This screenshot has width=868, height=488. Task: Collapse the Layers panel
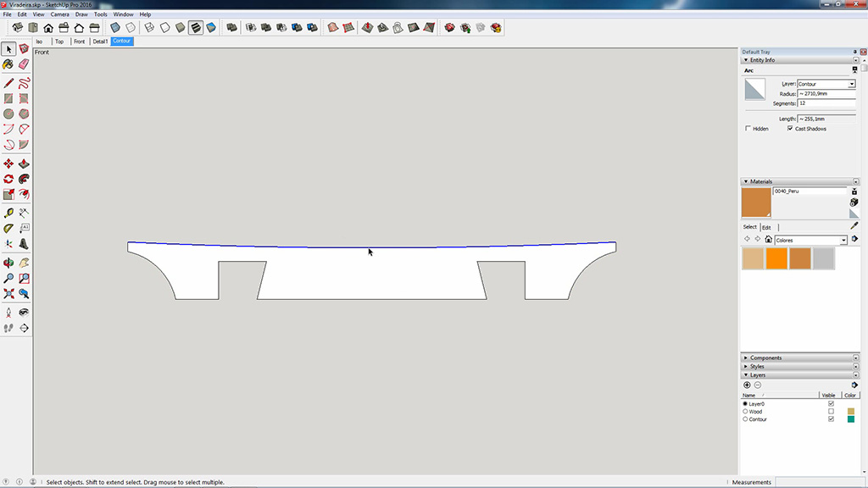coord(746,375)
